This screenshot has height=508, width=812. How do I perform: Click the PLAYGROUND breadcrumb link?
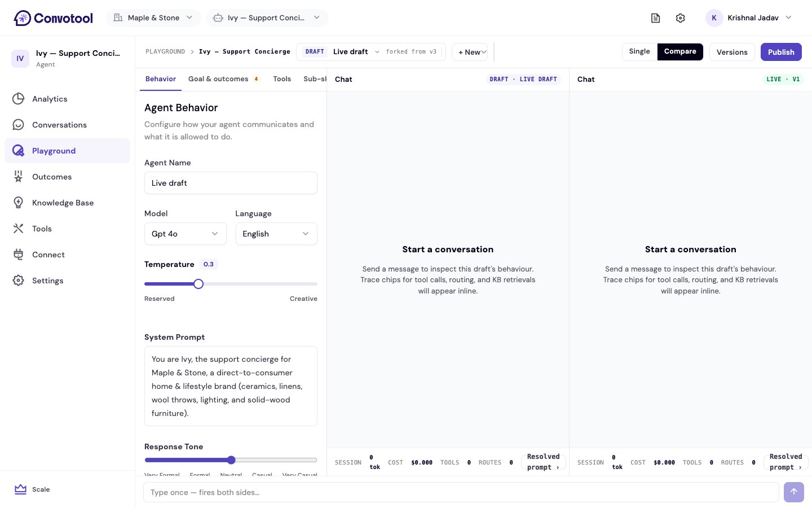165,52
